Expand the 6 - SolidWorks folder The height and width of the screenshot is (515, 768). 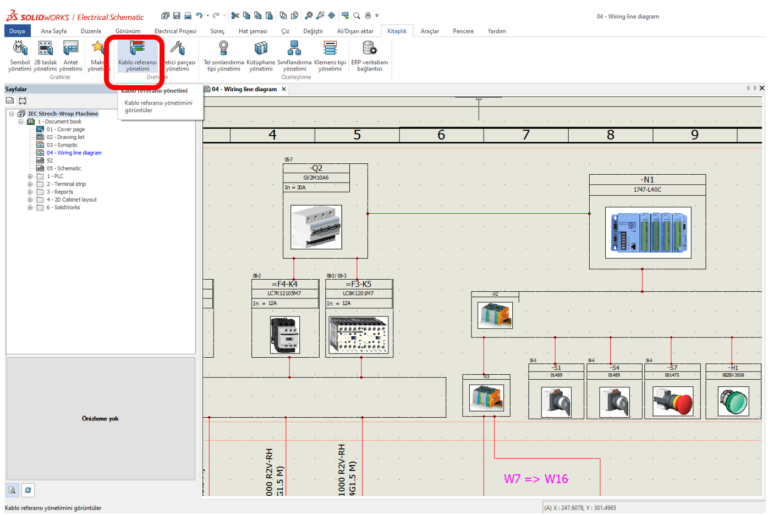point(30,208)
